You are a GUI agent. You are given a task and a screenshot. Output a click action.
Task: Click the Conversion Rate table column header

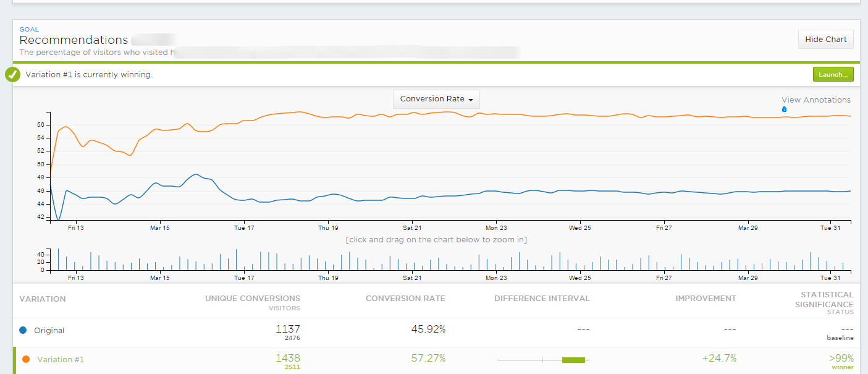(x=405, y=298)
